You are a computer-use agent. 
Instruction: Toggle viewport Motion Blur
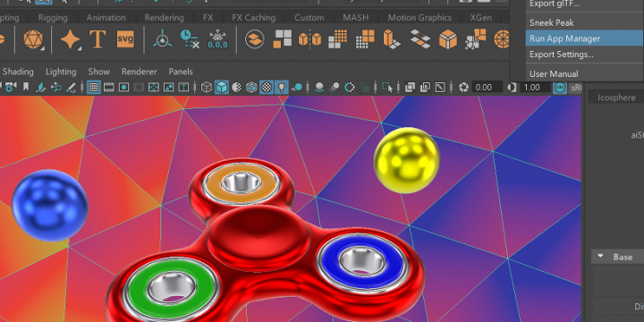tap(335, 87)
